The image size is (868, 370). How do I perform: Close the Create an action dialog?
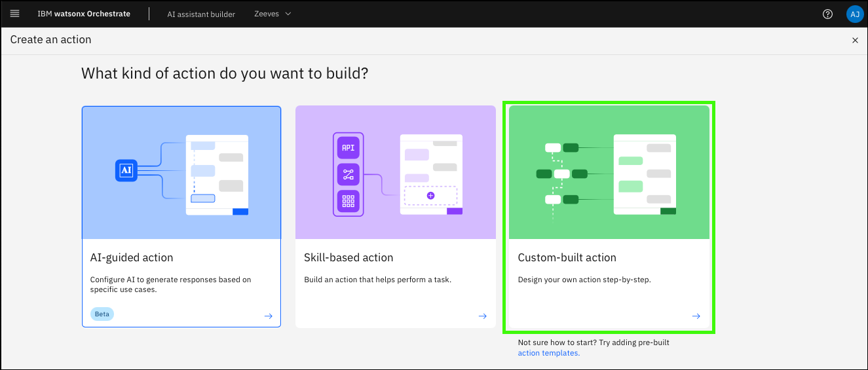(854, 40)
